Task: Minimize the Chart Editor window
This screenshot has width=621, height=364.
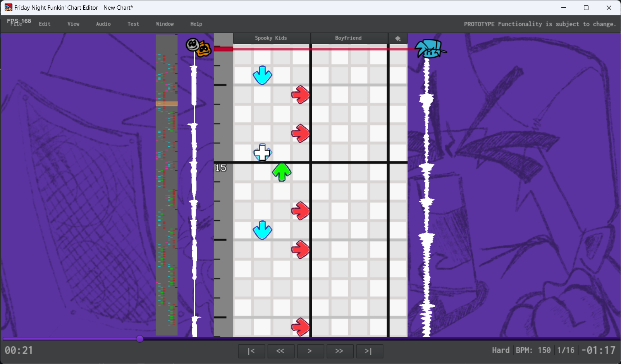Action: pos(564,8)
